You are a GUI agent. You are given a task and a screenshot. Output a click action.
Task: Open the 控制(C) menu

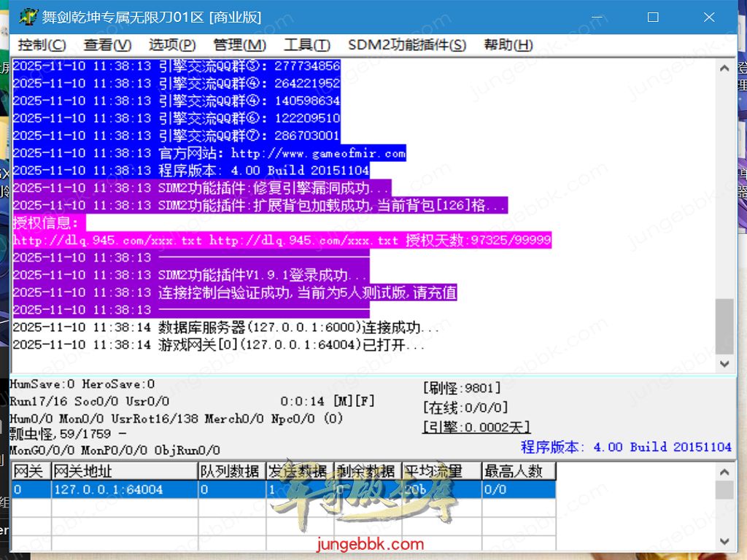(42, 45)
